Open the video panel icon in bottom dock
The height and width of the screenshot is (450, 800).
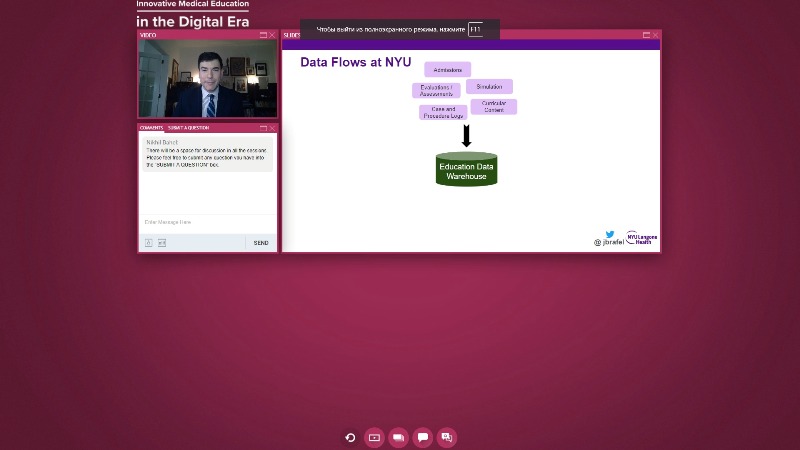[374, 437]
